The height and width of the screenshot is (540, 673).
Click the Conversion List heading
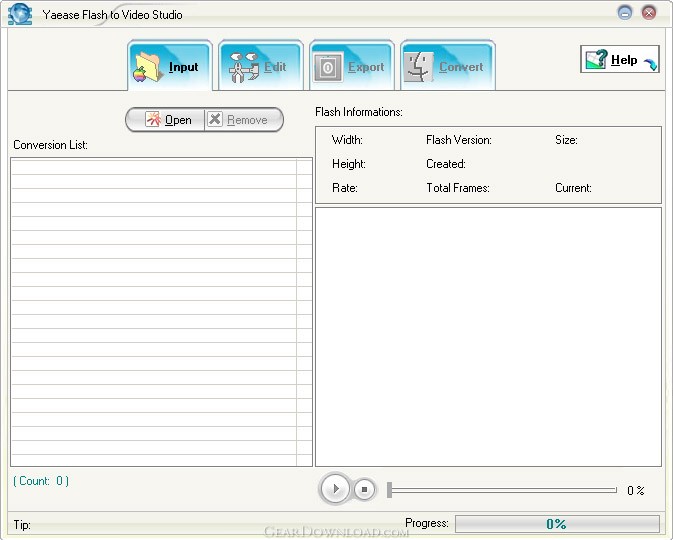[x=50, y=145]
